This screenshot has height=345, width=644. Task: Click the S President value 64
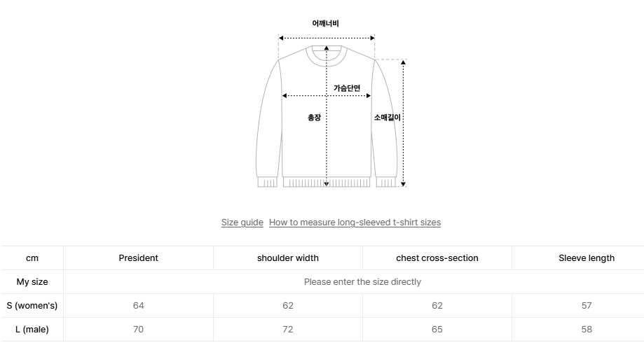pos(138,306)
